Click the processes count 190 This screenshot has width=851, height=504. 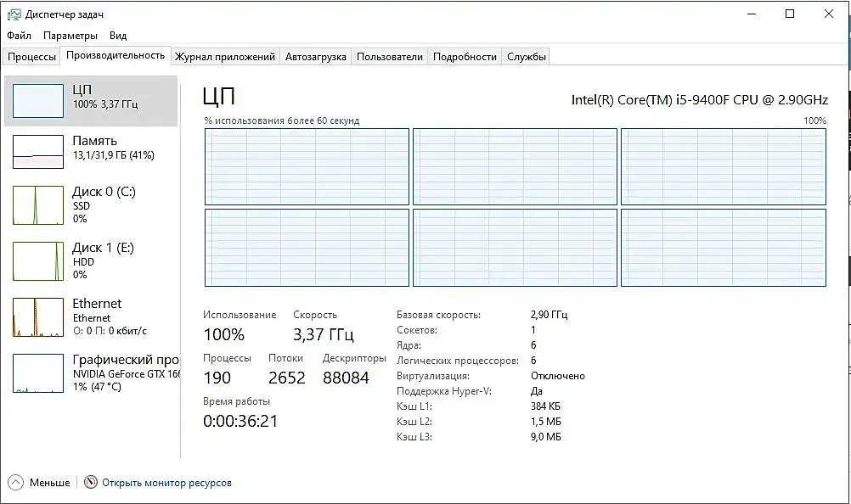(x=217, y=378)
